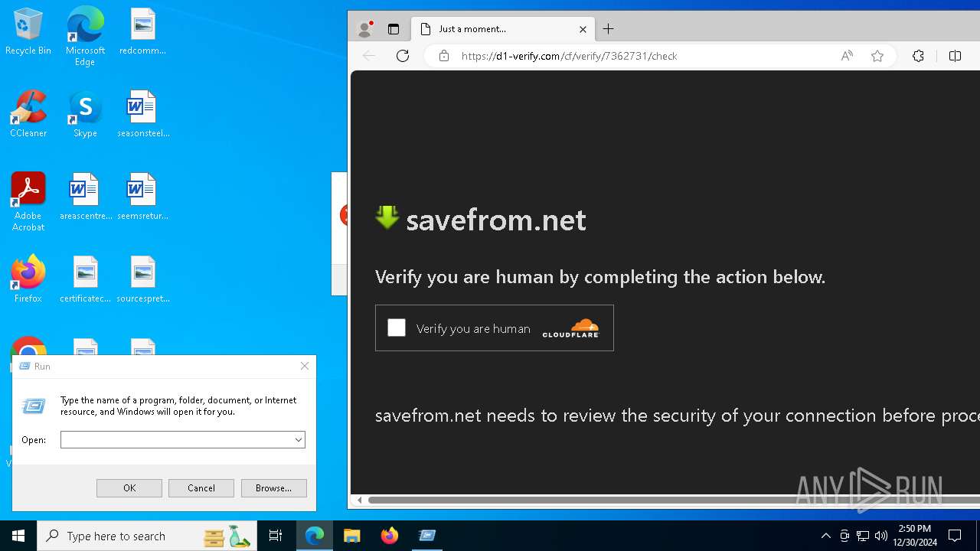Select the areascentre Word document

click(x=85, y=197)
